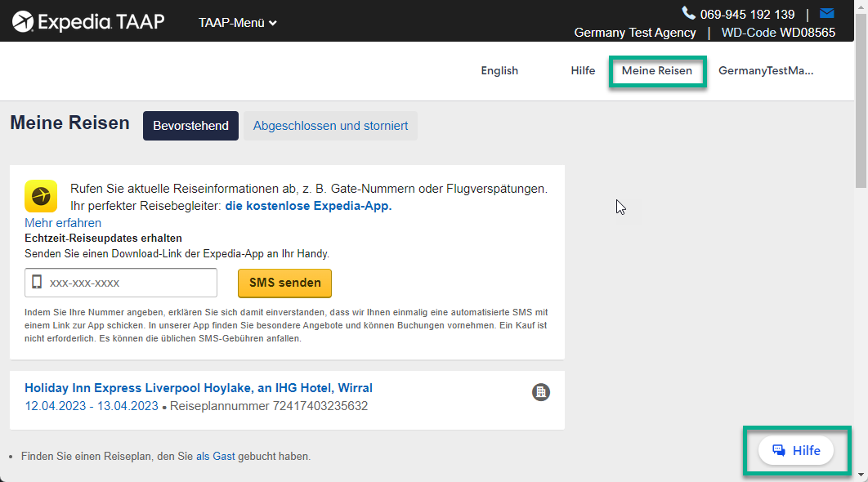Image resolution: width=868 pixels, height=482 pixels.
Task: Open Holiday Inn Express Liverpool Hoylake booking
Action: [x=198, y=388]
